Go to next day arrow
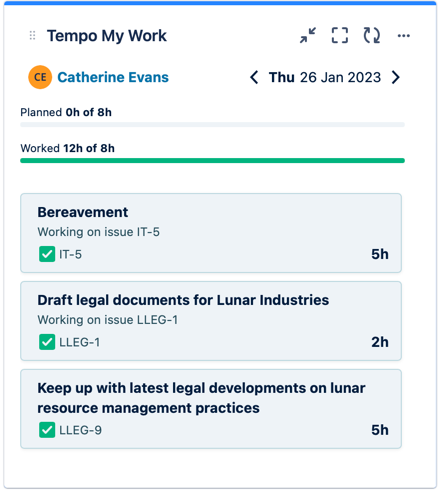Viewport: 439px width, 491px height. click(x=396, y=77)
